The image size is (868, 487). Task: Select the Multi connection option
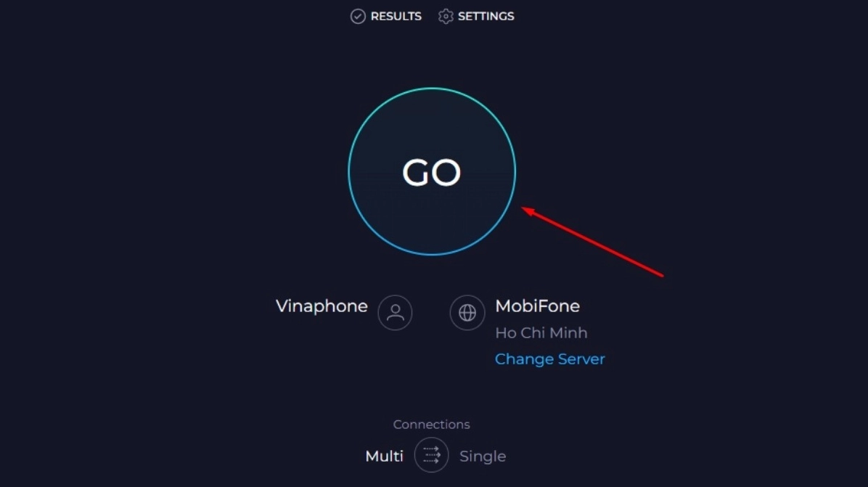[x=384, y=457]
